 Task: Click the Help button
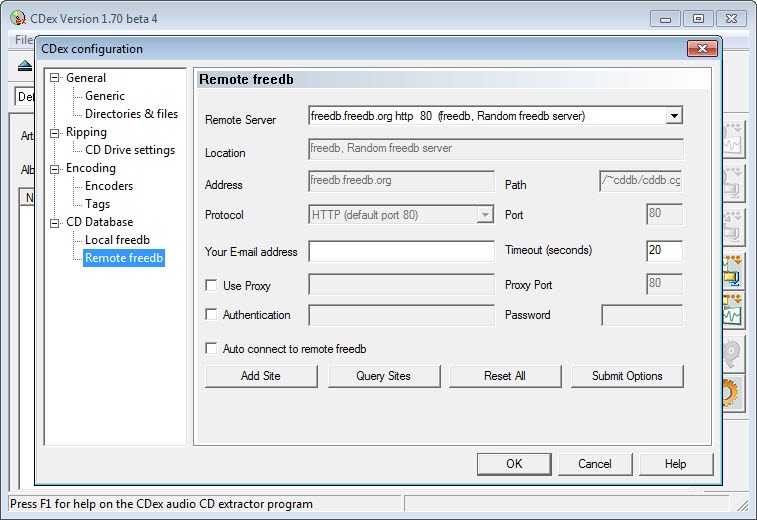click(675, 464)
